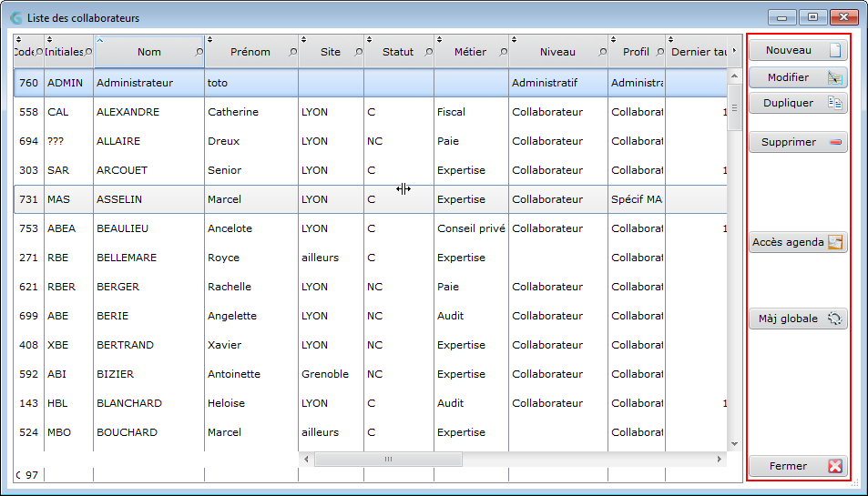Select the BERTRAND name cell
Screen dimensions: 868x496
(x=148, y=345)
